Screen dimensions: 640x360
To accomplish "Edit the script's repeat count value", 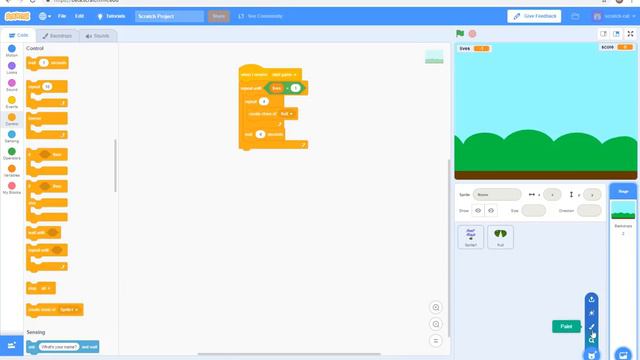I will tap(264, 101).
